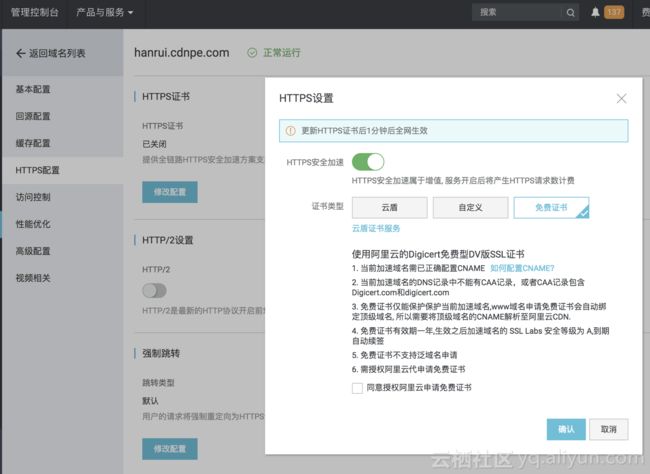Click the search magnifier icon
This screenshot has width=650, height=474.
point(570,12)
